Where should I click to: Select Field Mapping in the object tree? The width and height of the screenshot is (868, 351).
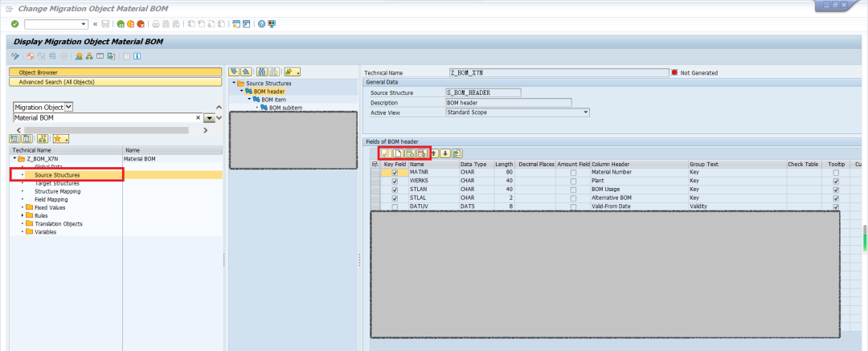[x=51, y=199]
